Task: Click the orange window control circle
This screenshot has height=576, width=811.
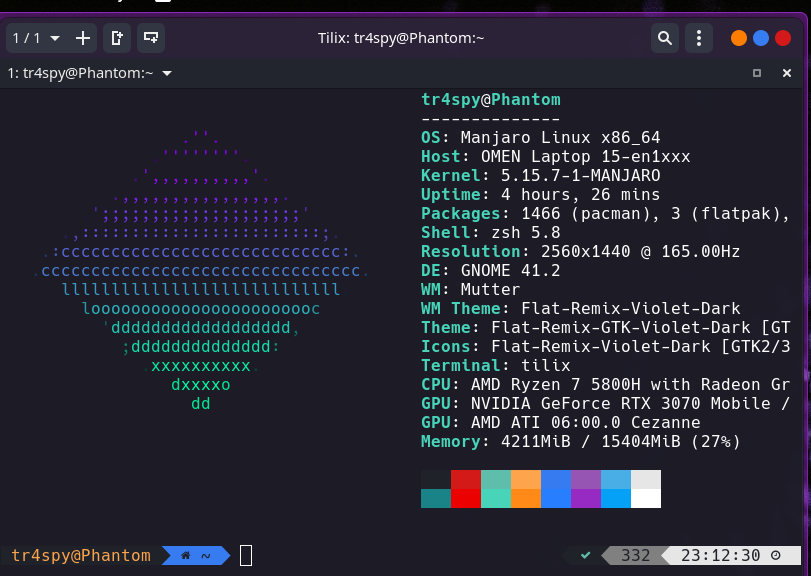Action: [738, 36]
